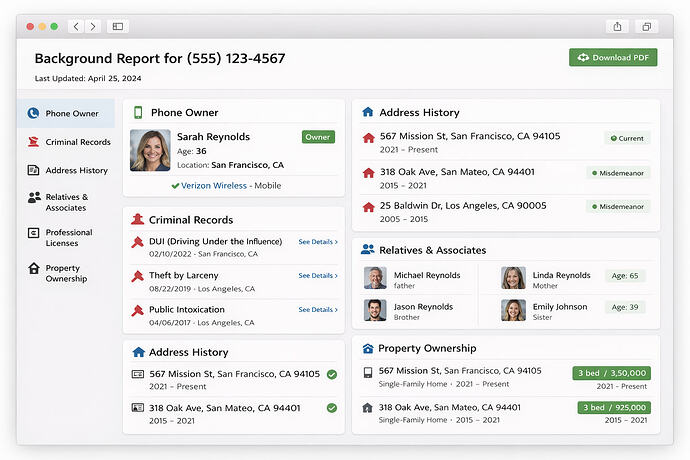Click the Verizon Wireless verified checkmark
Screen dimensions: 690x460
pyautogui.click(x=175, y=186)
